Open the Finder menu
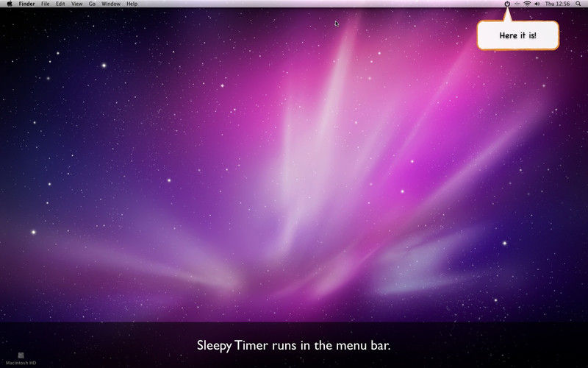Screen dimensions: 588x368 pos(27,4)
